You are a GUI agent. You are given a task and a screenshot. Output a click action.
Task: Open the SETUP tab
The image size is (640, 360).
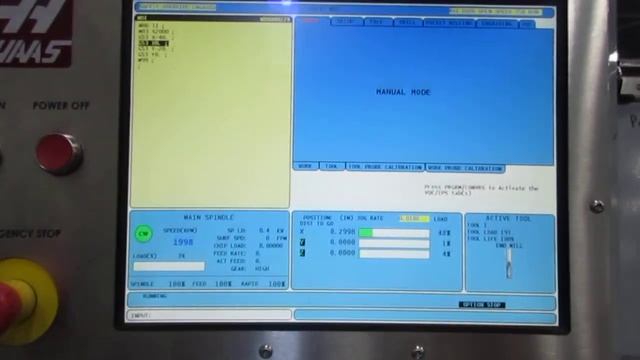click(347, 22)
